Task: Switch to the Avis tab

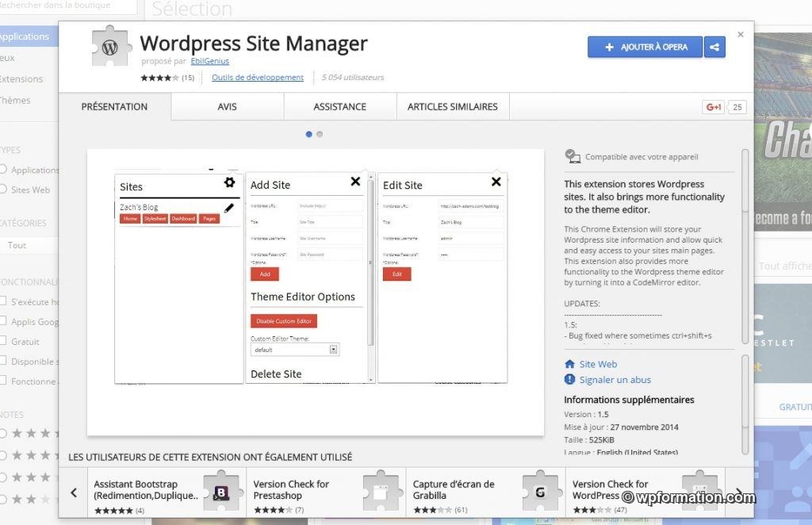Action: 228,106
